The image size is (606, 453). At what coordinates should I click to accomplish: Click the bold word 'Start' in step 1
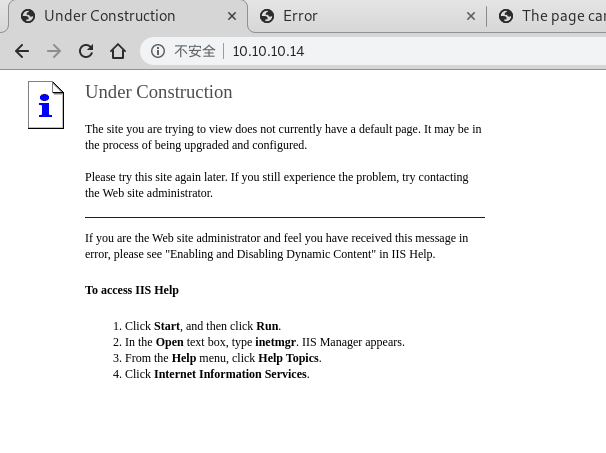[x=167, y=326]
